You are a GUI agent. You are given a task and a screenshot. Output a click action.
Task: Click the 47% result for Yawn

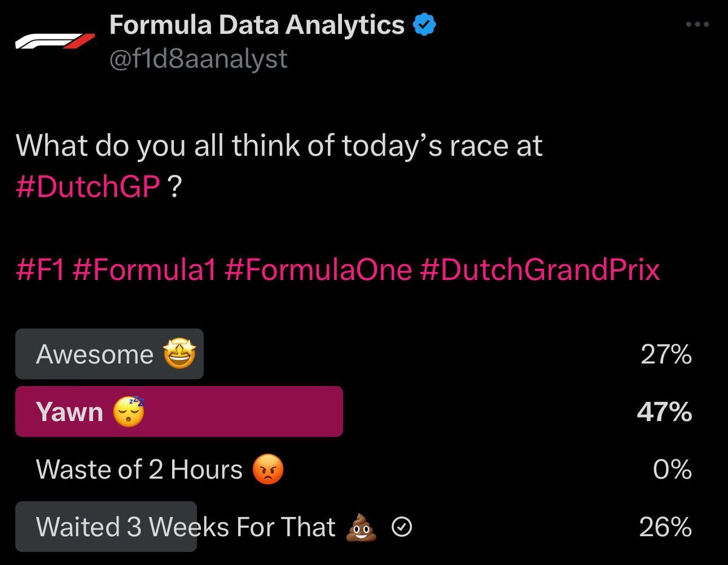pos(664,411)
